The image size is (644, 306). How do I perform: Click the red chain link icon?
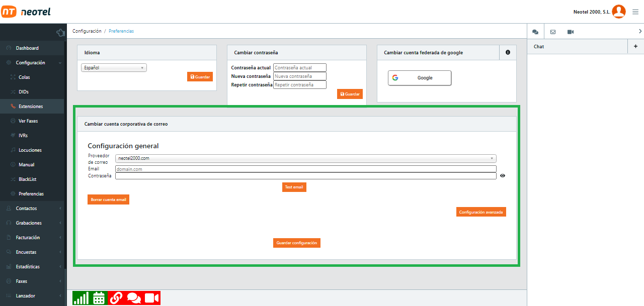point(116,298)
